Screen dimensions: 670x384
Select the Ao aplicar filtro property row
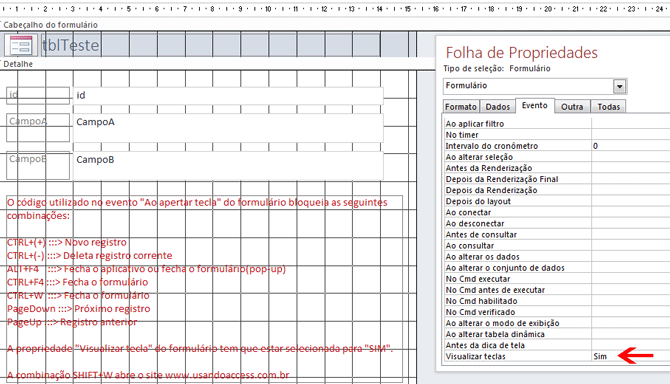coord(557,123)
